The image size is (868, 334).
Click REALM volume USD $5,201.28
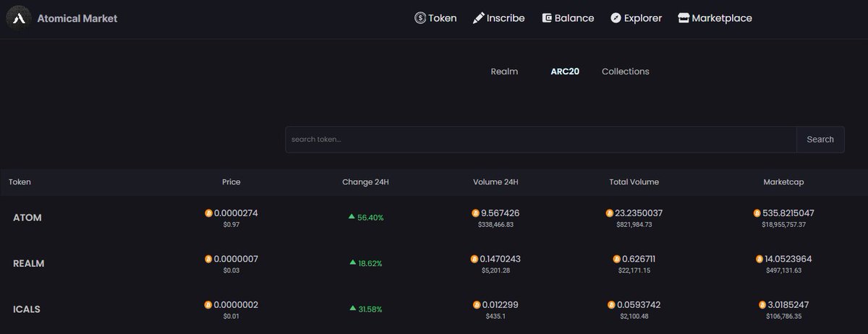tap(496, 270)
